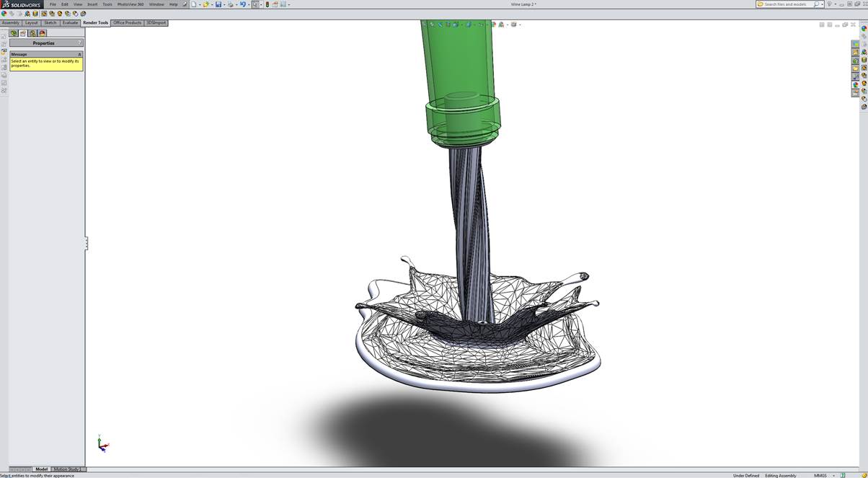Expand the search magnifier dropdown arrow
This screenshot has height=478, width=868.
[x=822, y=4]
